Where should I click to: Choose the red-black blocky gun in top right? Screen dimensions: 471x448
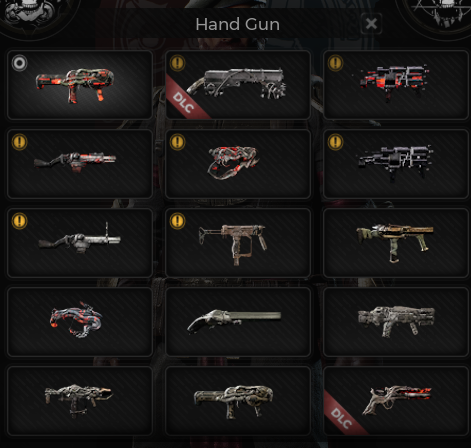396,85
